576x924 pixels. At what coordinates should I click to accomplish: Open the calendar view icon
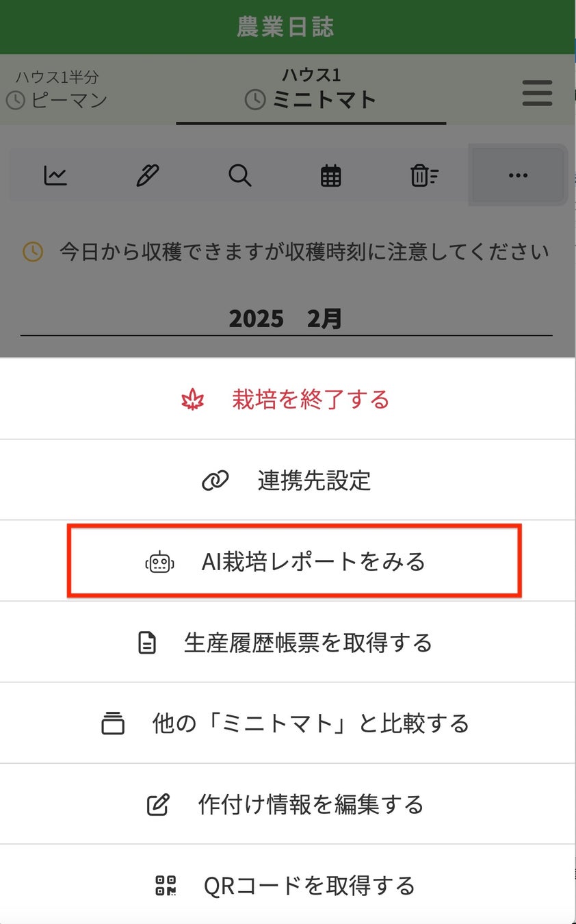pos(330,176)
